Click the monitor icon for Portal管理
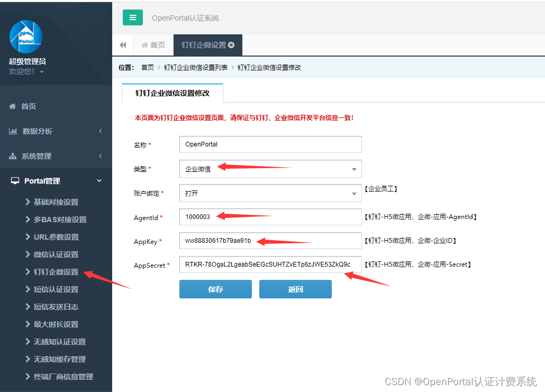This screenshot has width=545, height=392. pos(15,181)
